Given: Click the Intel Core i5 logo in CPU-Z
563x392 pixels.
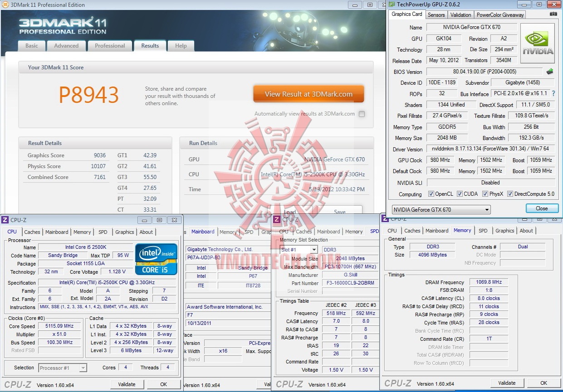Looking at the screenshot, I should point(157,259).
